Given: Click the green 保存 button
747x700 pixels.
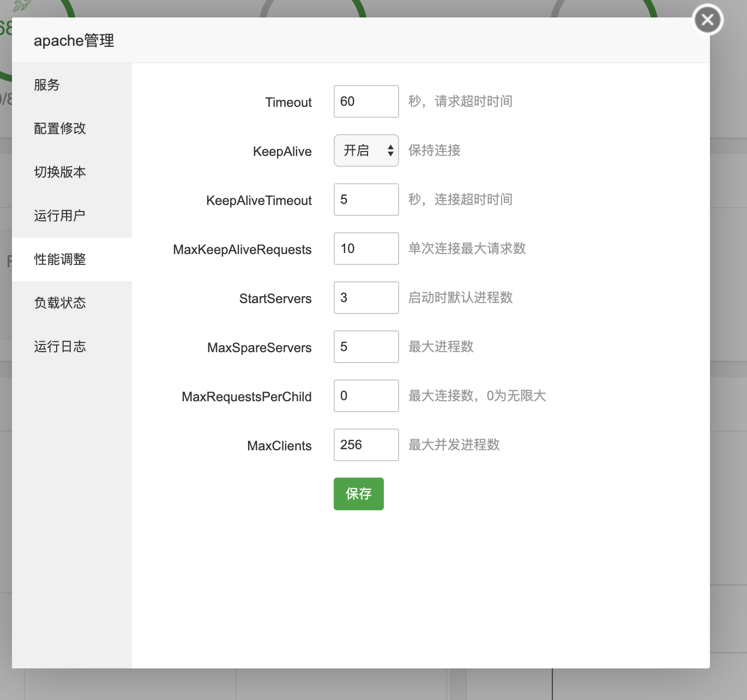Looking at the screenshot, I should (359, 494).
